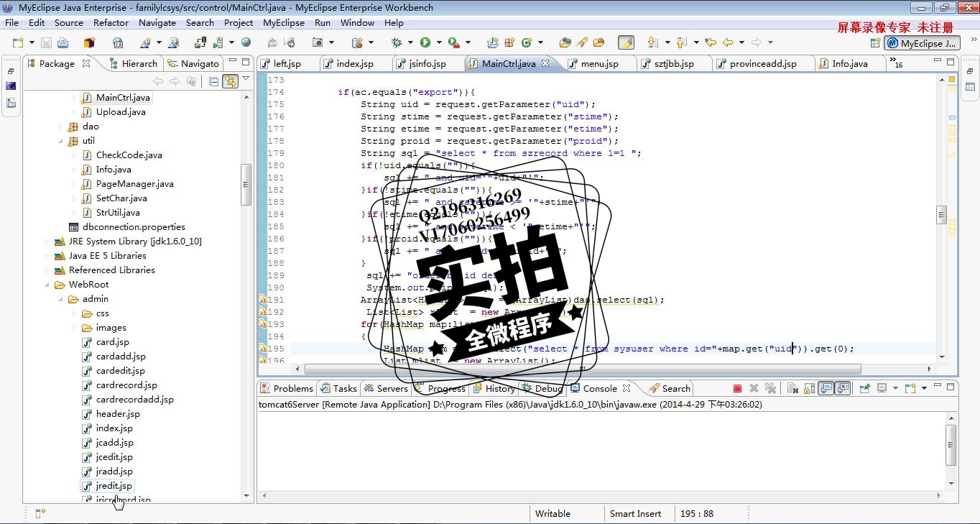Screen dimensions: 980x524
Task: Toggle Show Console on Standard Error
Action: coord(843,388)
